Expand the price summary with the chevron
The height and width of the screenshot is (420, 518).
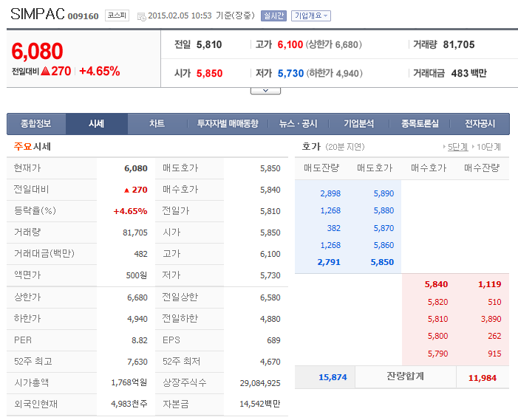(x=265, y=91)
